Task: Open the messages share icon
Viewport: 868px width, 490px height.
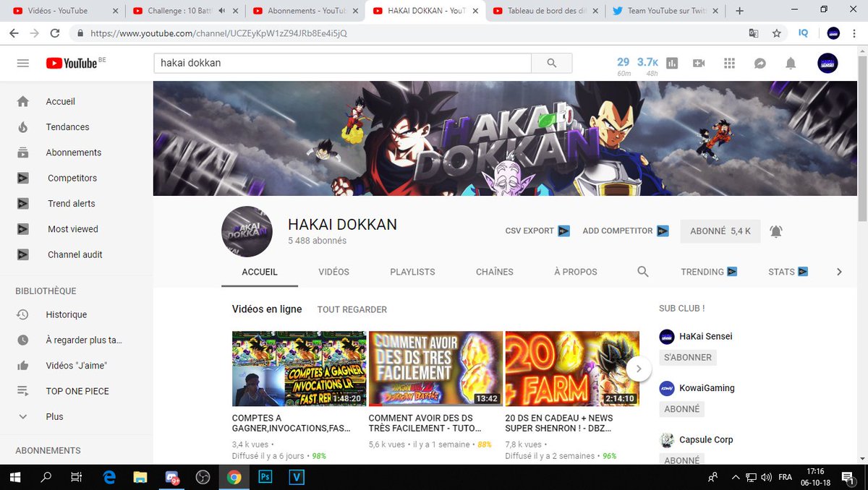Action: pyautogui.click(x=760, y=64)
